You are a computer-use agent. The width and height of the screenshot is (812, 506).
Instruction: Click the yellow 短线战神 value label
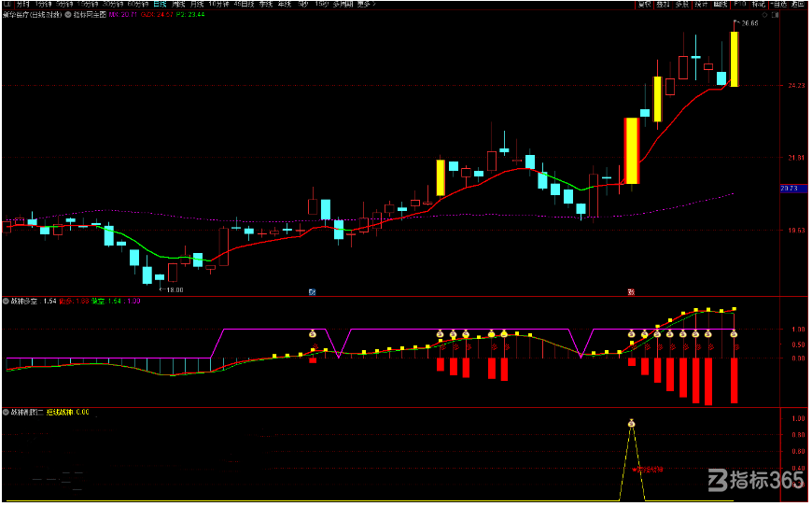pyautogui.click(x=67, y=413)
